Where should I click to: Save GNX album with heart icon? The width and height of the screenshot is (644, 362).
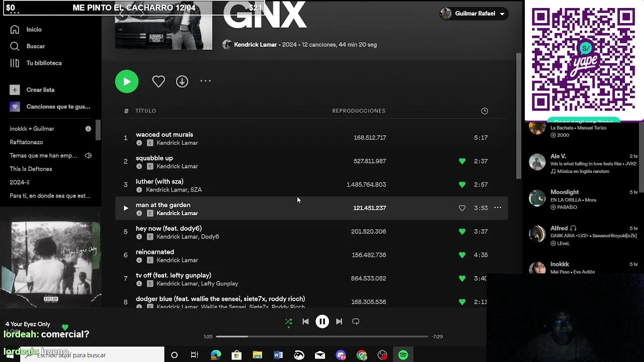pyautogui.click(x=158, y=81)
